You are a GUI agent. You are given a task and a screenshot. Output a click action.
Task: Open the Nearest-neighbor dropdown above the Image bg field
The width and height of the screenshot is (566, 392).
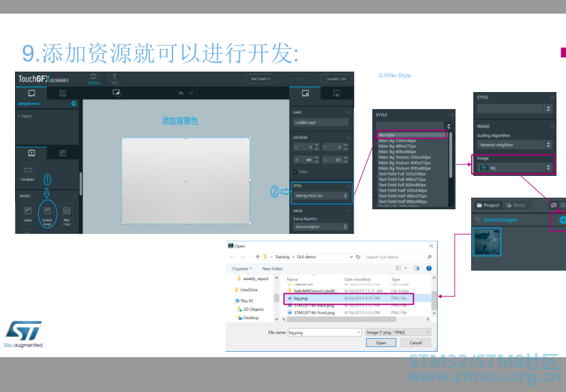pos(514,145)
